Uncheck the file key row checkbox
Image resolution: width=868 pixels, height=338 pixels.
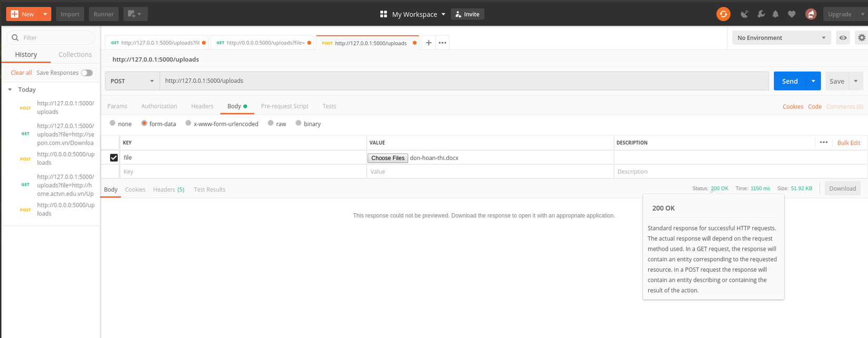click(x=114, y=157)
